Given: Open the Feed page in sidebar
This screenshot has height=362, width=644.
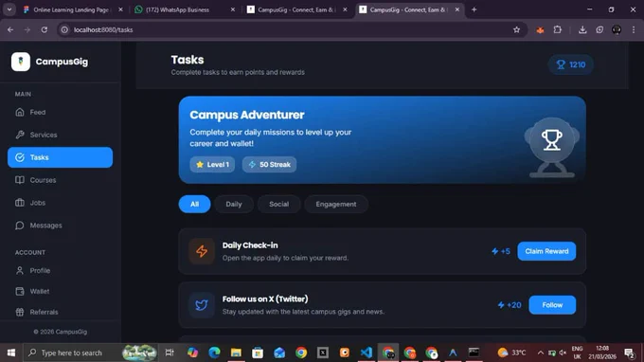Looking at the screenshot, I should coord(60,112).
